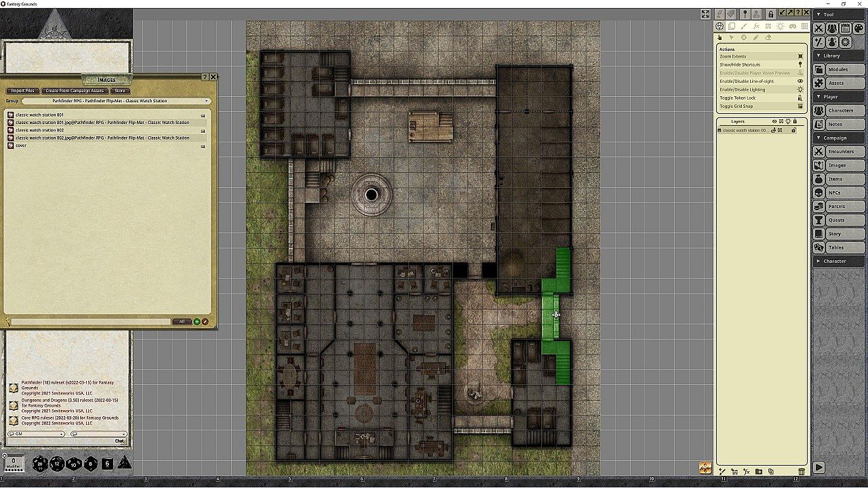This screenshot has width=868, height=488.
Task: Click the Store button
Action: (x=120, y=91)
